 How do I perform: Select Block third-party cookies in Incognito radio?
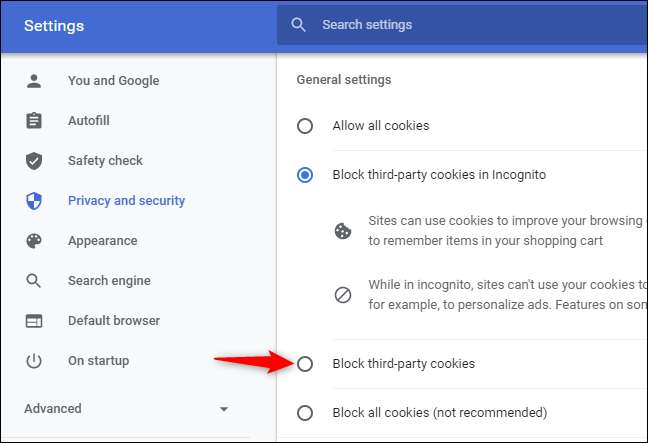pyautogui.click(x=305, y=175)
